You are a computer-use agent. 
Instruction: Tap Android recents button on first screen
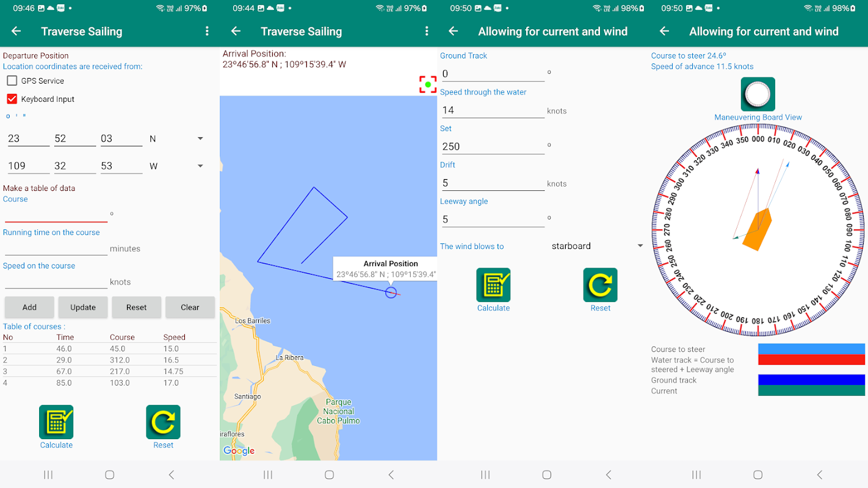tap(48, 475)
